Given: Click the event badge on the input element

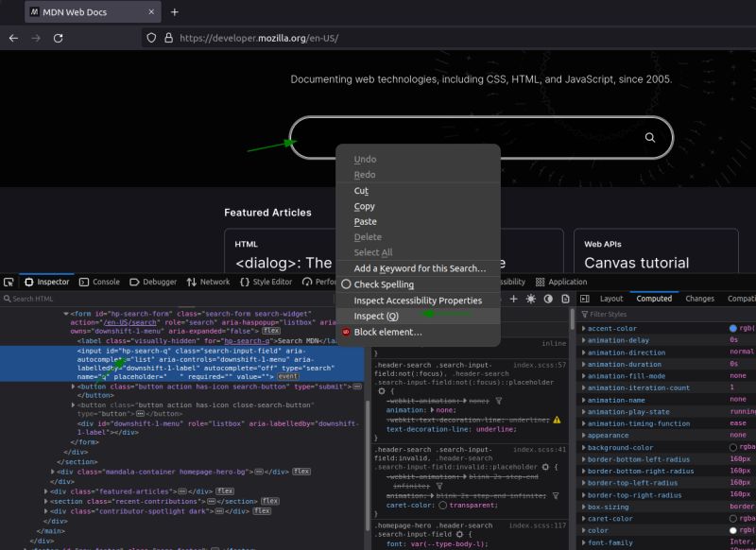Looking at the screenshot, I should pos(288,376).
